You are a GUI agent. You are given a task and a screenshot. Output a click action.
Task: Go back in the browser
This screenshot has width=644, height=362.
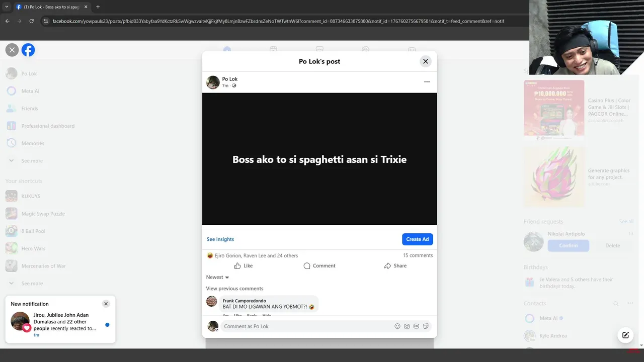pyautogui.click(x=8, y=21)
